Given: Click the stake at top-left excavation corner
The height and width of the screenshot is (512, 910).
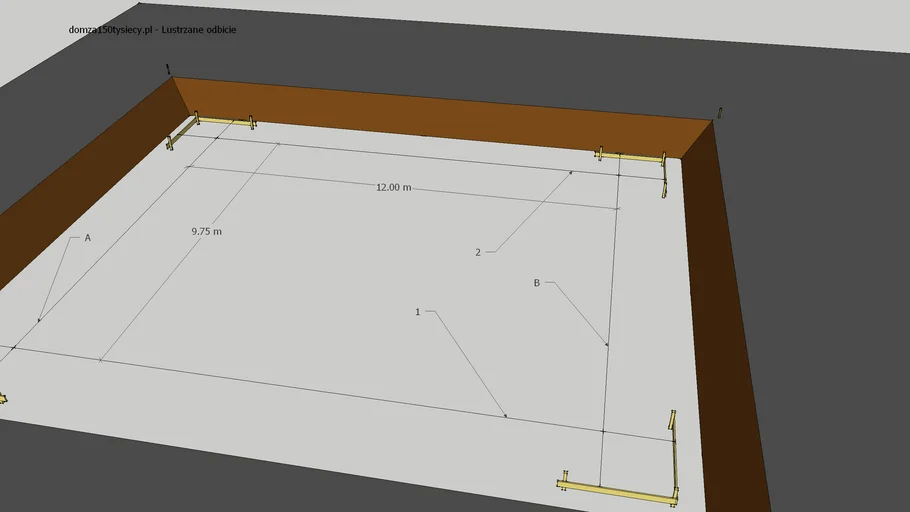Looking at the screenshot, I should tap(168, 69).
